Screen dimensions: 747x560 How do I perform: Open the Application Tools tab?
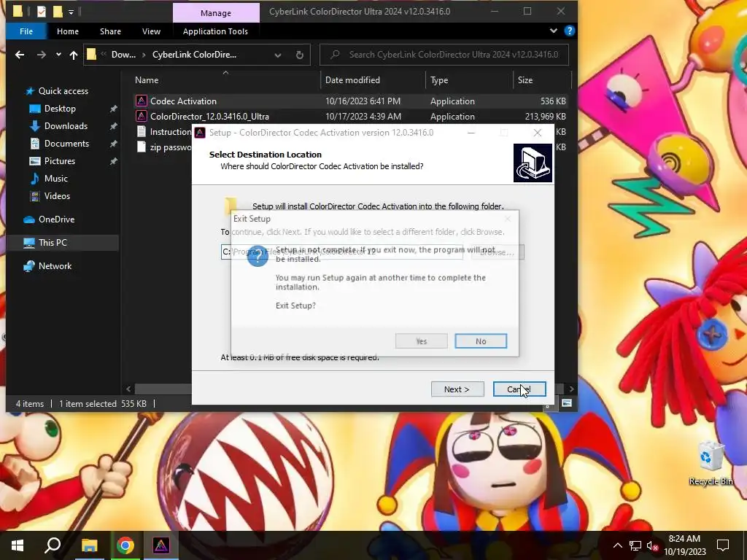[x=215, y=31]
